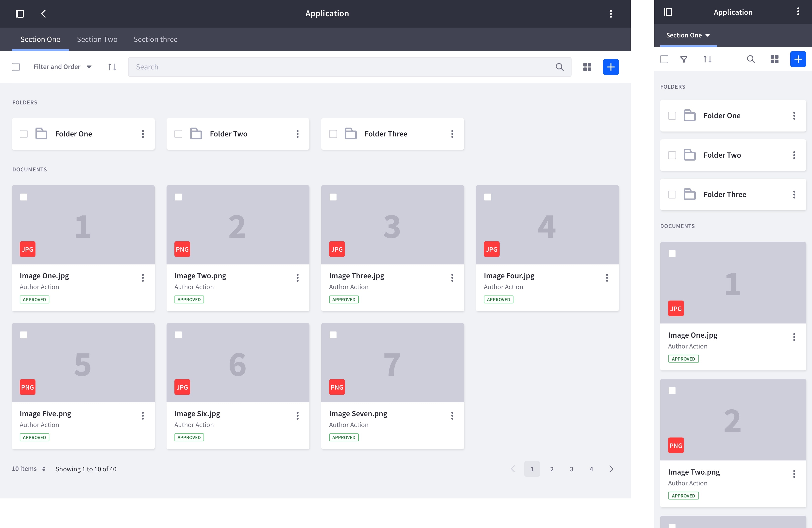The width and height of the screenshot is (812, 528).
Task: Check the Folder Two checkbox in the main list
Action: click(178, 134)
